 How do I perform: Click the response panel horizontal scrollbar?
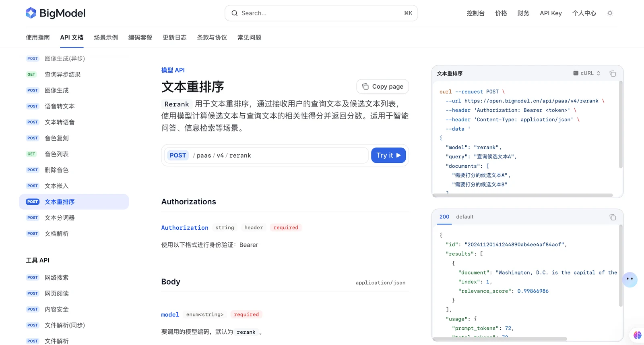[500, 339]
